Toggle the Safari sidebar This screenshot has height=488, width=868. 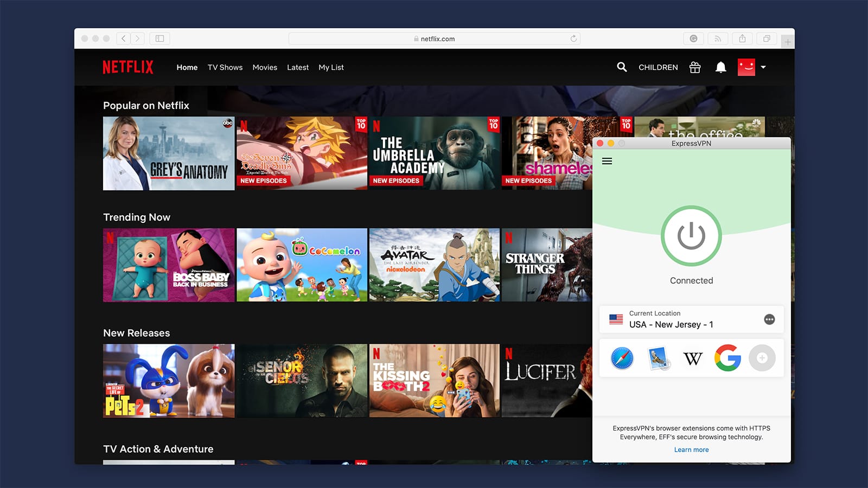(159, 38)
